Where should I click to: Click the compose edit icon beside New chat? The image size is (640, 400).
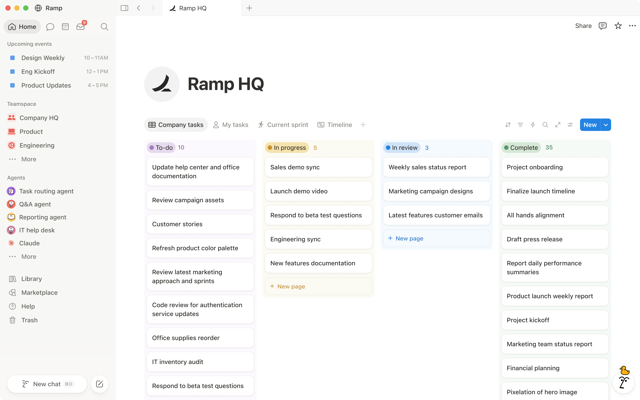pos(99,384)
